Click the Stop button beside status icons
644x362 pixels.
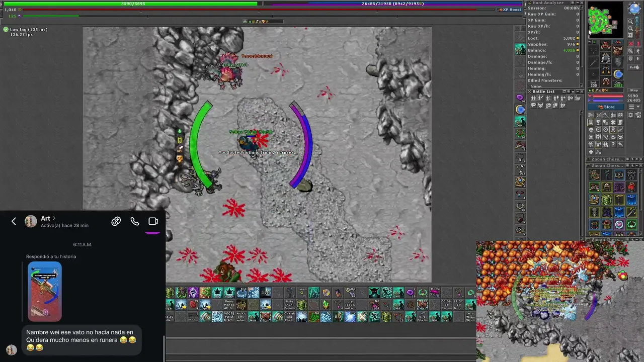[x=634, y=90]
